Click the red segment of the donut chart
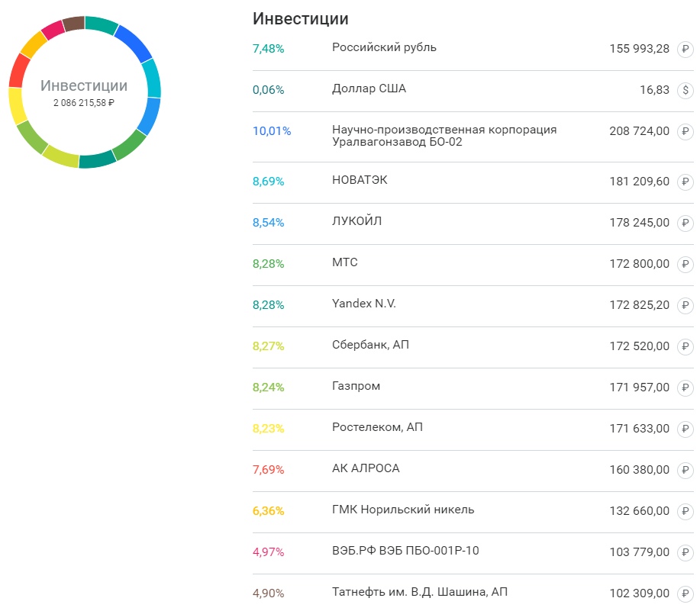 [x=19, y=70]
